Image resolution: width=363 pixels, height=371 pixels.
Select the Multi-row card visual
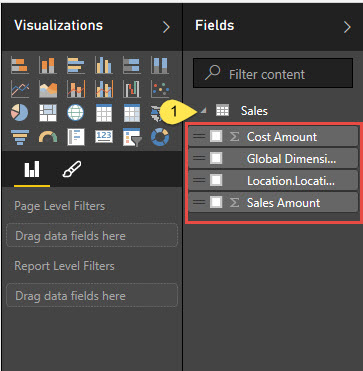click(x=76, y=137)
